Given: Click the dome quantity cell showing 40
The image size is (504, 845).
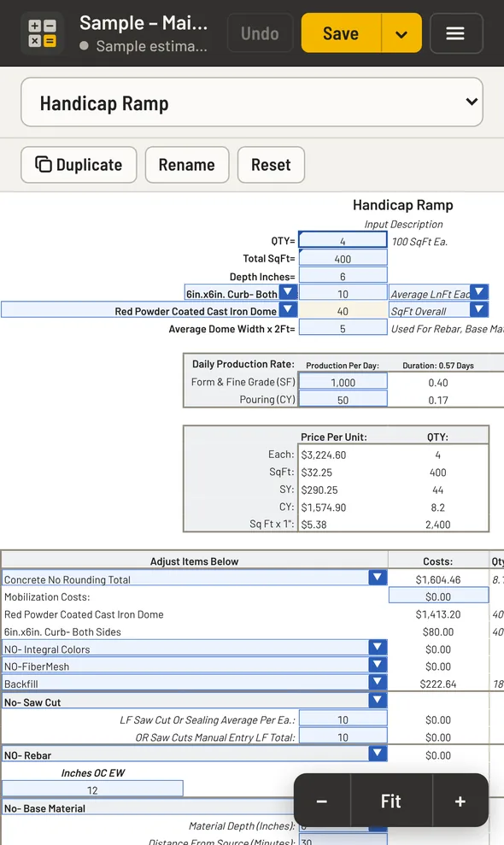Looking at the screenshot, I should point(343,311).
